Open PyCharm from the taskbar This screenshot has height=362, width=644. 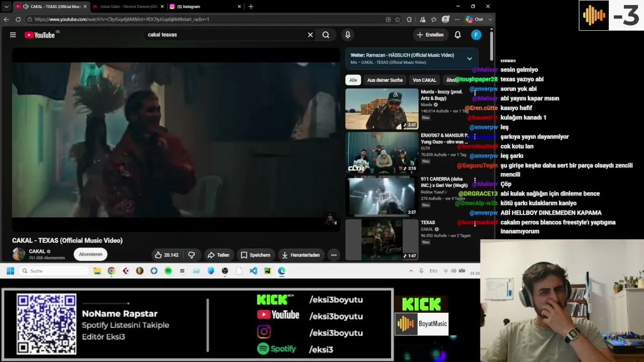[x=267, y=271]
